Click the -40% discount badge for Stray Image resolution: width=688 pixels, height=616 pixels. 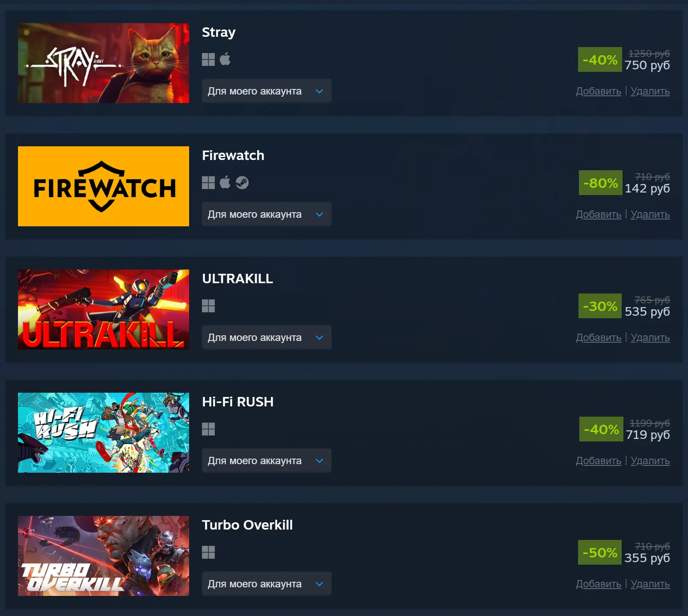[600, 59]
